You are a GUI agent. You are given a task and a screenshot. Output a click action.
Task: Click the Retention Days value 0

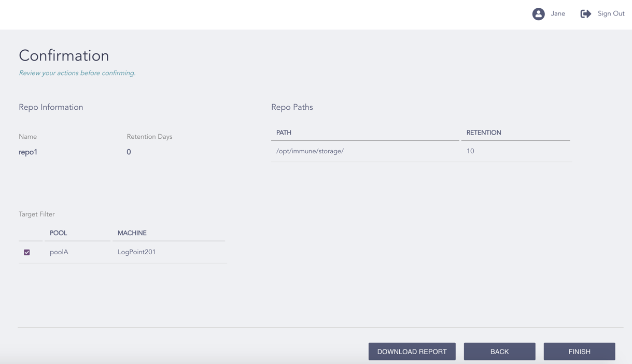click(x=129, y=152)
